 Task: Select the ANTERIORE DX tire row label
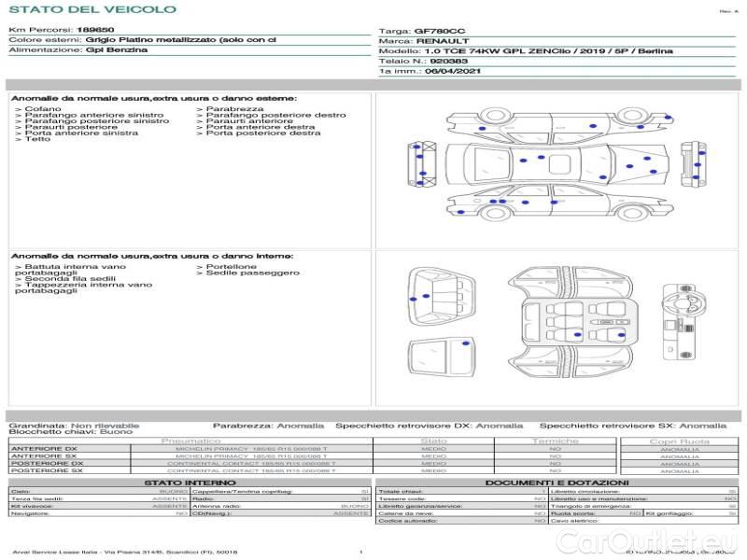(x=45, y=449)
